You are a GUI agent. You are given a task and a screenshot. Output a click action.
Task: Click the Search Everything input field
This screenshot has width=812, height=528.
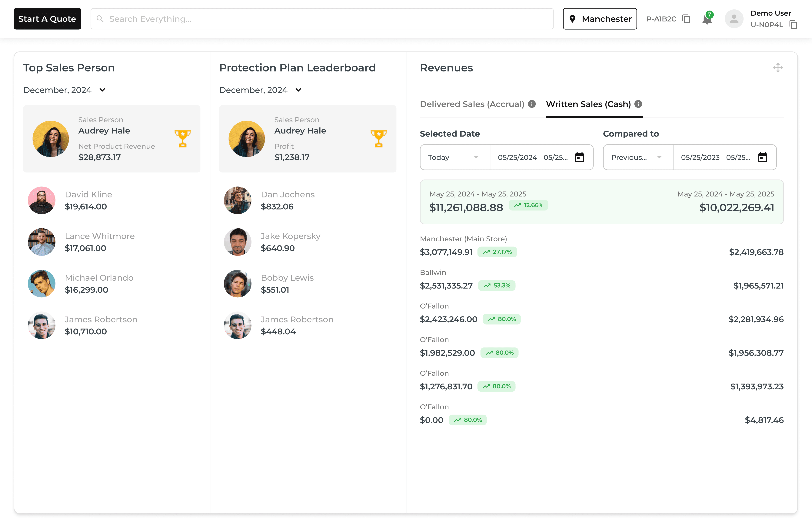click(322, 19)
